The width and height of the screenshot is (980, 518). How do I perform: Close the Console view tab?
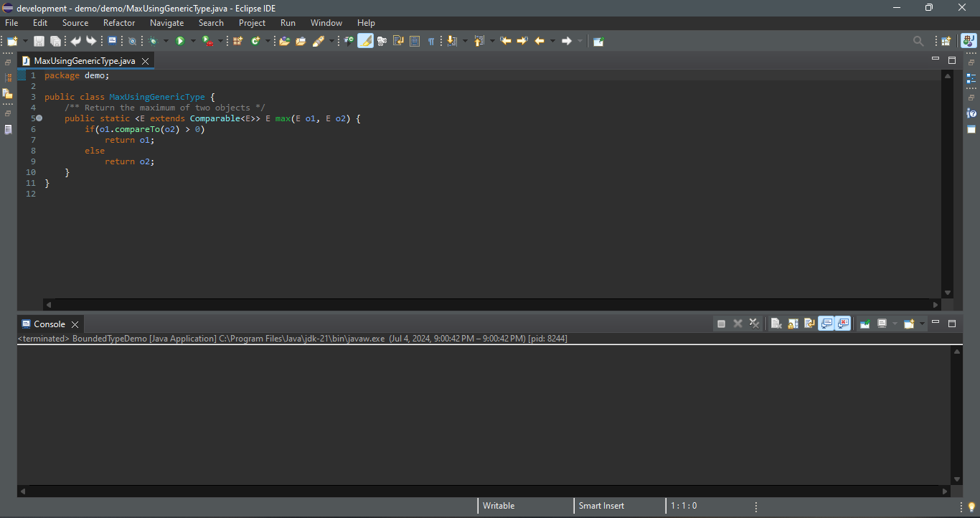point(75,325)
